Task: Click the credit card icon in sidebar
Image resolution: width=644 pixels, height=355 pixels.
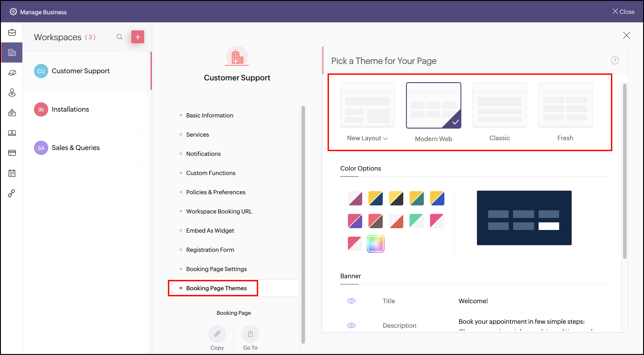Action: (12, 153)
